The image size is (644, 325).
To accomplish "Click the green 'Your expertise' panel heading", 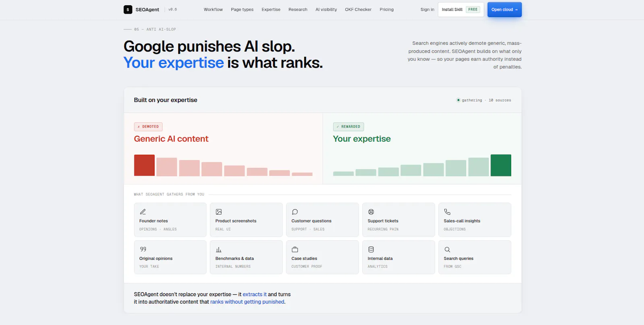I will coord(362,139).
